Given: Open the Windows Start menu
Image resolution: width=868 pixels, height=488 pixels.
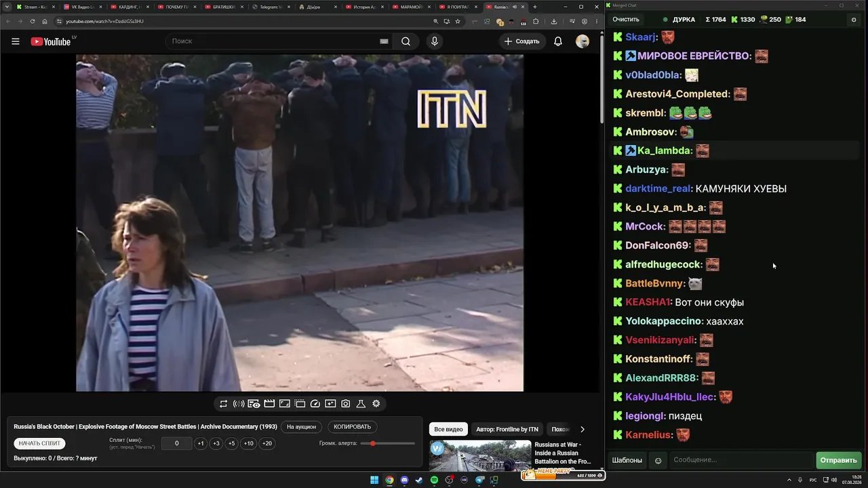Looking at the screenshot, I should (374, 480).
